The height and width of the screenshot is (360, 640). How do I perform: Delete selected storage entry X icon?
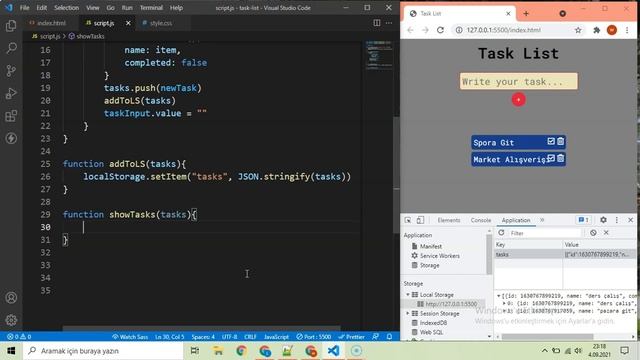[x=606, y=233]
